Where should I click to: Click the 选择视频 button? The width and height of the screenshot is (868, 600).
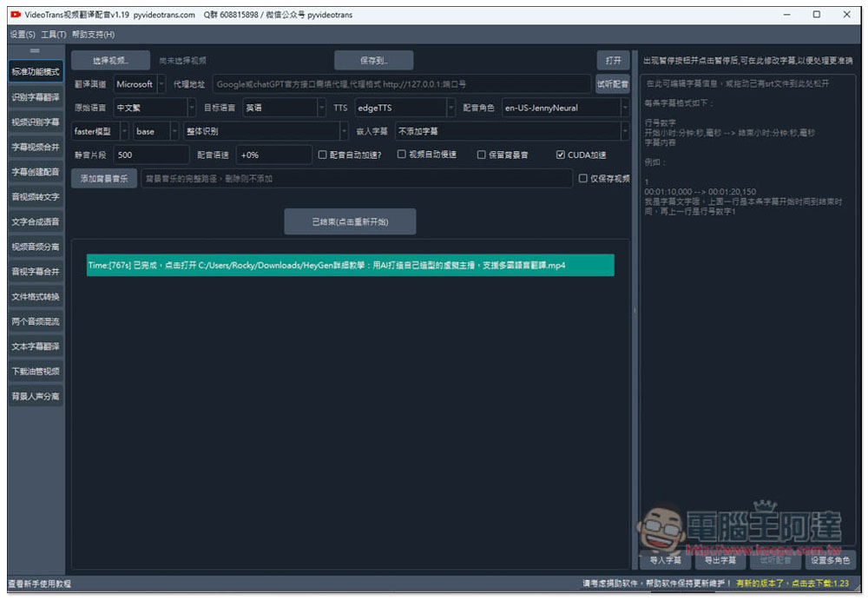point(110,61)
